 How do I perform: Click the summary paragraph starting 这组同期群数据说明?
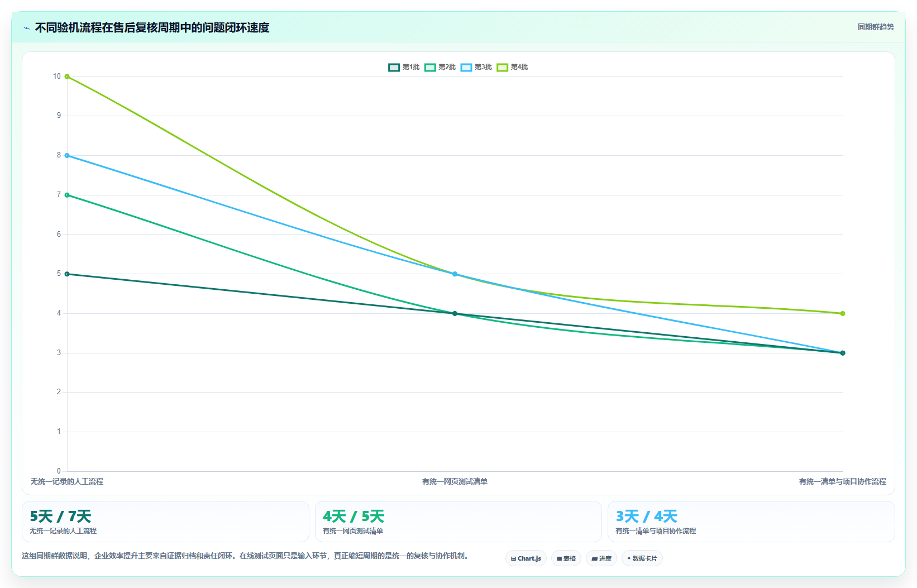click(246, 556)
